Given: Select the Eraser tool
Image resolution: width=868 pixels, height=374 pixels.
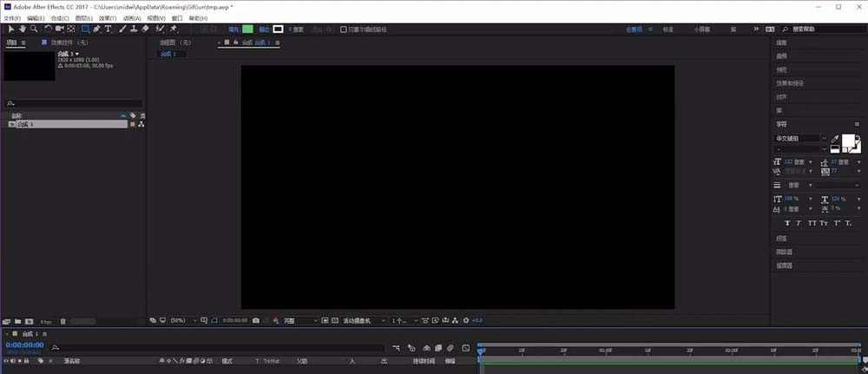Looking at the screenshot, I should (145, 29).
